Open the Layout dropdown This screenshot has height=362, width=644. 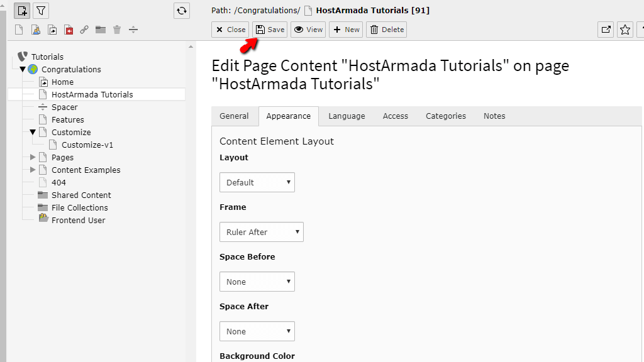pyautogui.click(x=257, y=182)
